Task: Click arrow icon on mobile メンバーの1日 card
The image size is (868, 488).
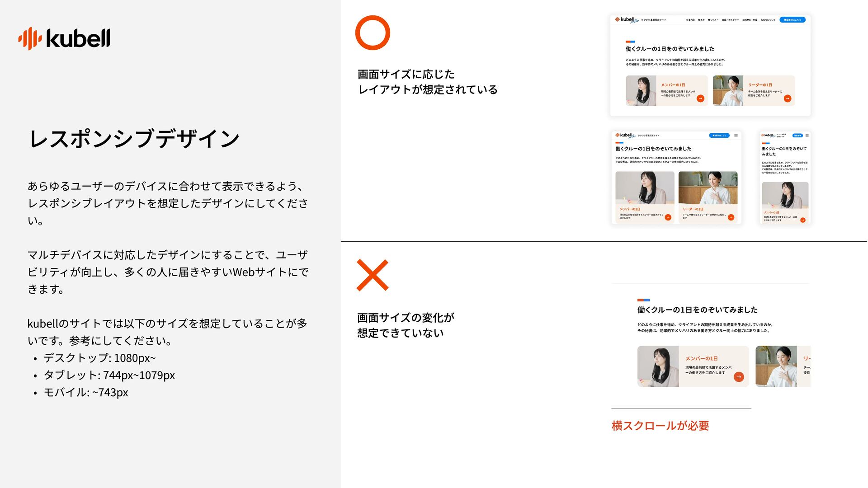Action: (803, 220)
